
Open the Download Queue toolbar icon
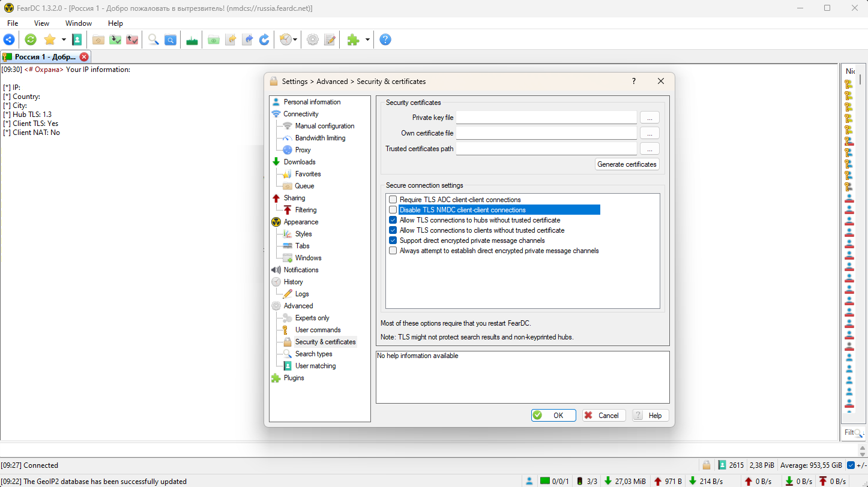98,40
